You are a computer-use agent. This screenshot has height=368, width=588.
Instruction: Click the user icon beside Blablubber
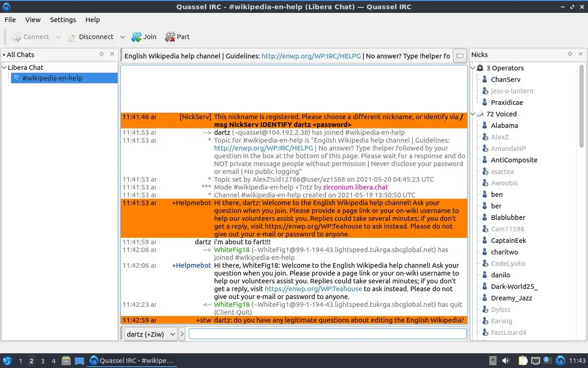(485, 218)
